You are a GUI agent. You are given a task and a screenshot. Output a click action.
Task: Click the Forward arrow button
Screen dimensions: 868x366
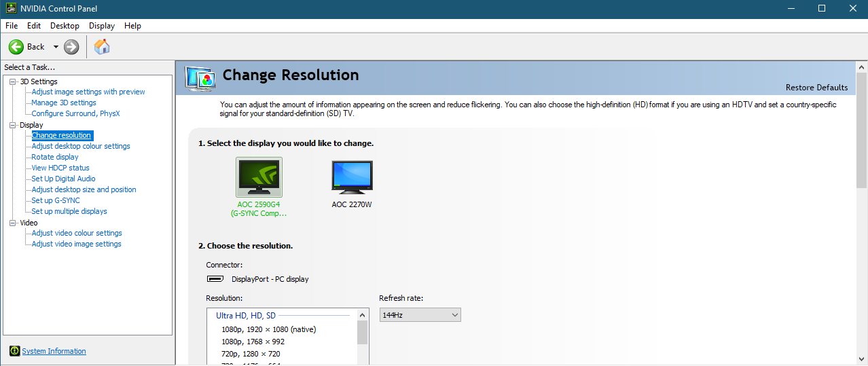tap(71, 47)
